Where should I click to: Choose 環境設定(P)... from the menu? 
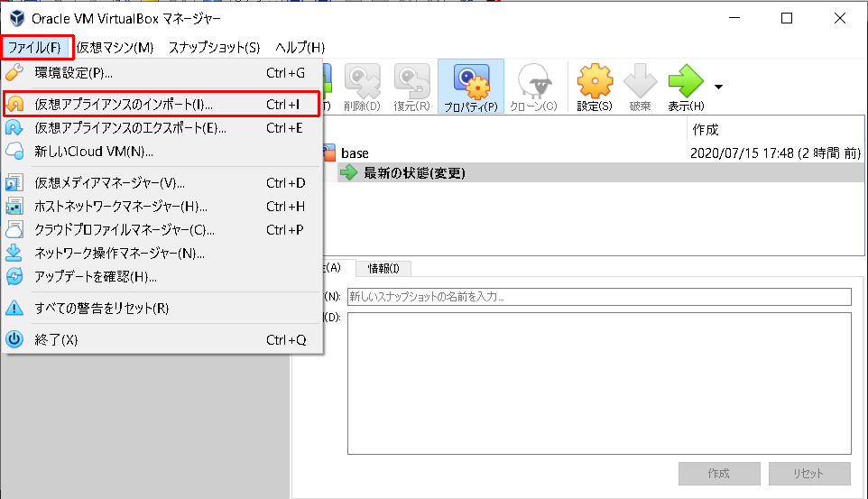(x=162, y=72)
